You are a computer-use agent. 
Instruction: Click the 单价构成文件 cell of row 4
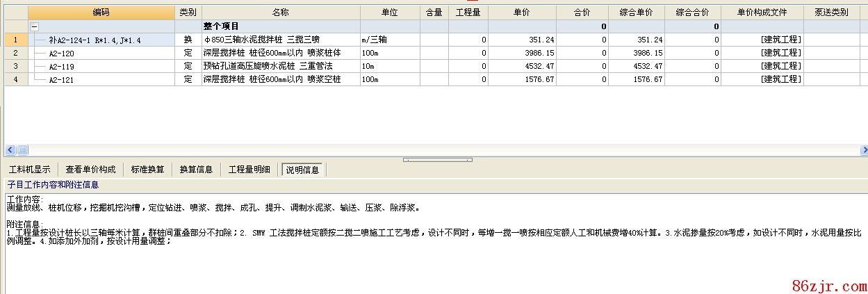point(762,80)
